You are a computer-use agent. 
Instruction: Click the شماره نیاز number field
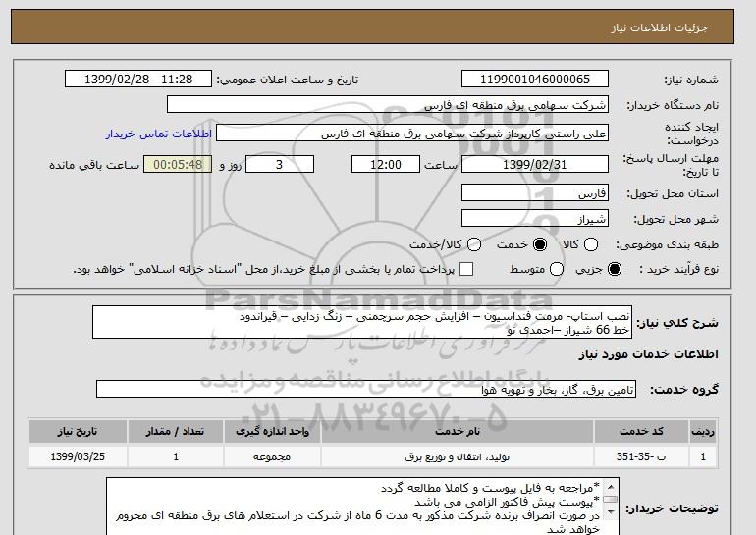point(535,80)
